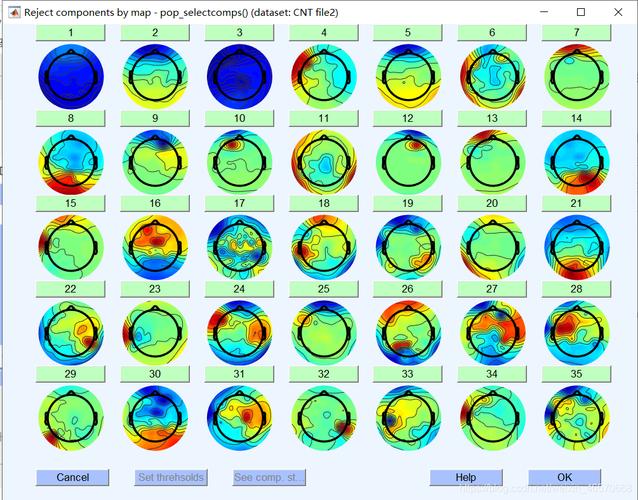Image resolution: width=638 pixels, height=500 pixels.
Task: Click the Set thresholds button
Action: [x=171, y=477]
